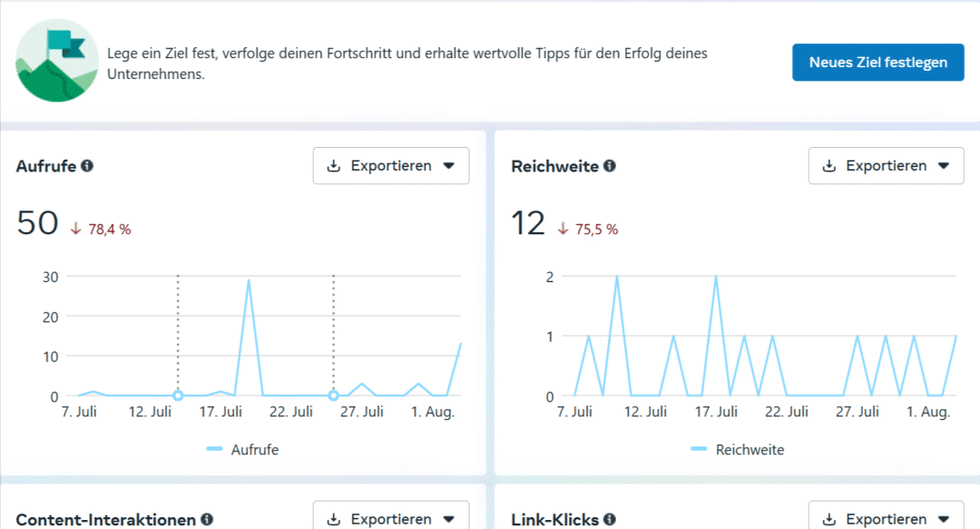Click the info icon next to Aufrufe
Screen dimensions: 980x529
pyautogui.click(x=87, y=166)
